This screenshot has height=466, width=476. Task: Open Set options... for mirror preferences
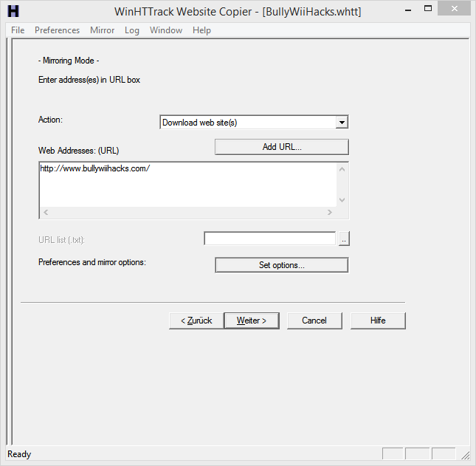[x=282, y=265]
